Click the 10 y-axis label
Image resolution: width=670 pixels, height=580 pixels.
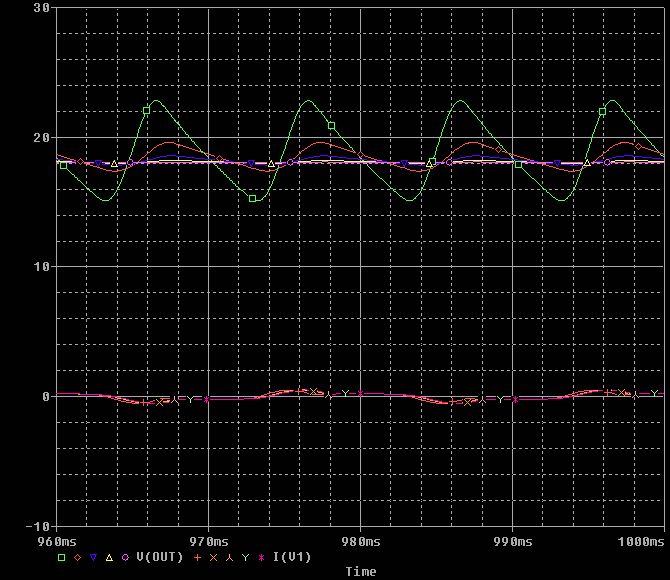tap(41, 267)
